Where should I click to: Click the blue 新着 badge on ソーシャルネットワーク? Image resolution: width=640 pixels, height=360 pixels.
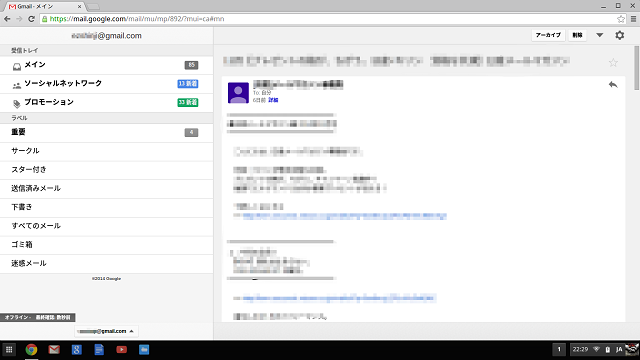pos(188,84)
